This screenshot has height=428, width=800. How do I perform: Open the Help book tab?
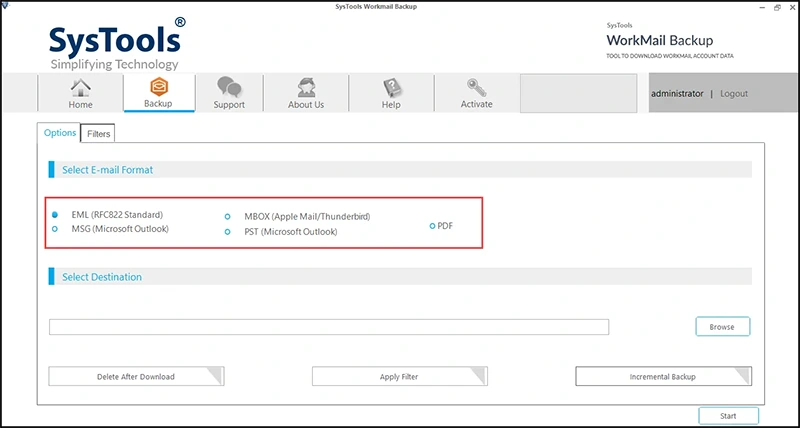point(391,93)
